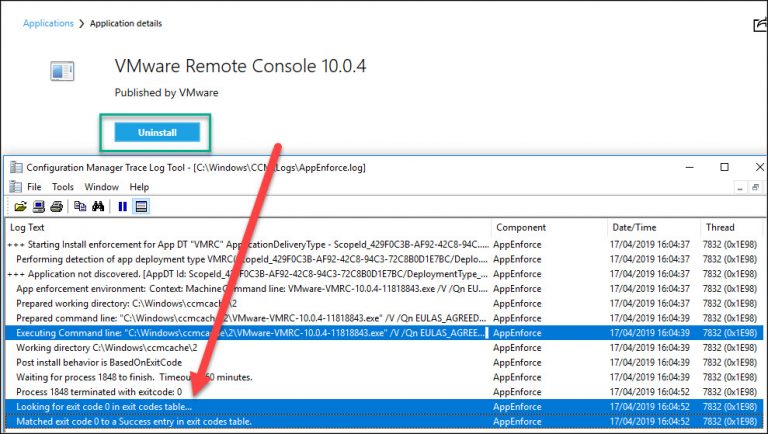Image resolution: width=768 pixels, height=434 pixels.
Task: Select the 'Waiting for process 1848 to finish' row
Action: pyautogui.click(x=384, y=377)
